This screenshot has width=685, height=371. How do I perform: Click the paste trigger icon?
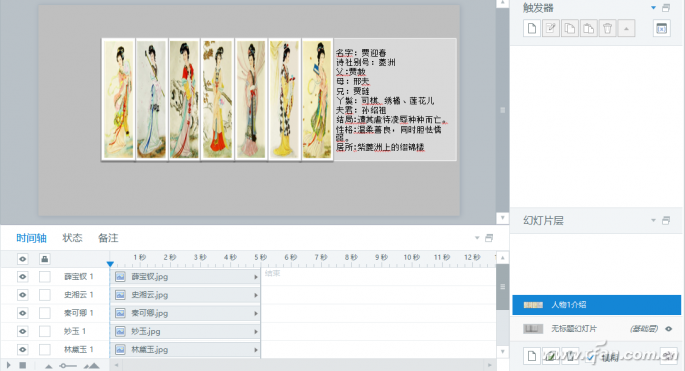588,29
